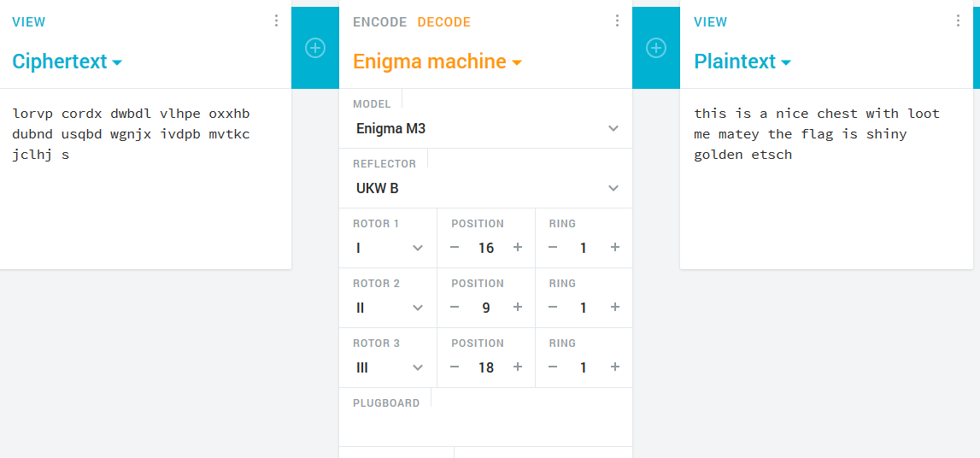Increase Rotor 2 ring setting
Screen dimensions: 980x458
(615, 308)
